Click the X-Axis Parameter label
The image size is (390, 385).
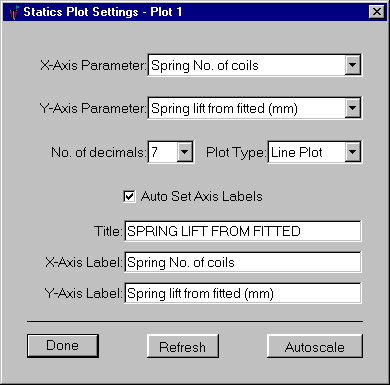(x=93, y=65)
